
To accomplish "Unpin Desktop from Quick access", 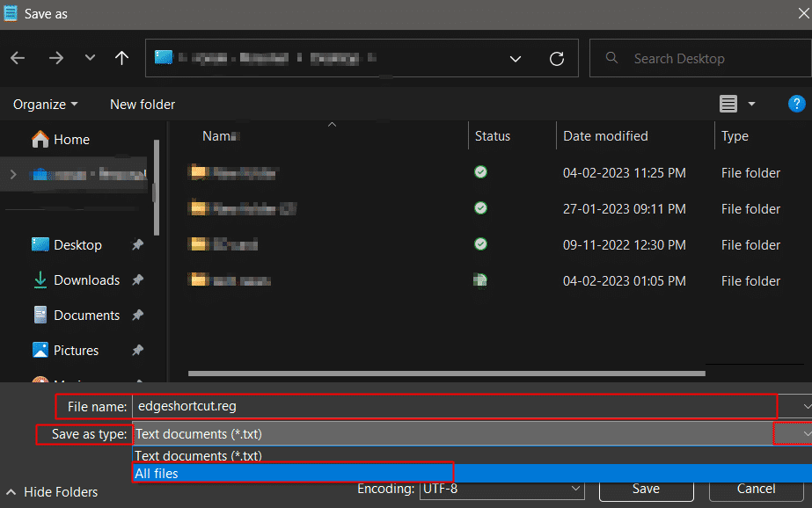I will pyautogui.click(x=137, y=244).
